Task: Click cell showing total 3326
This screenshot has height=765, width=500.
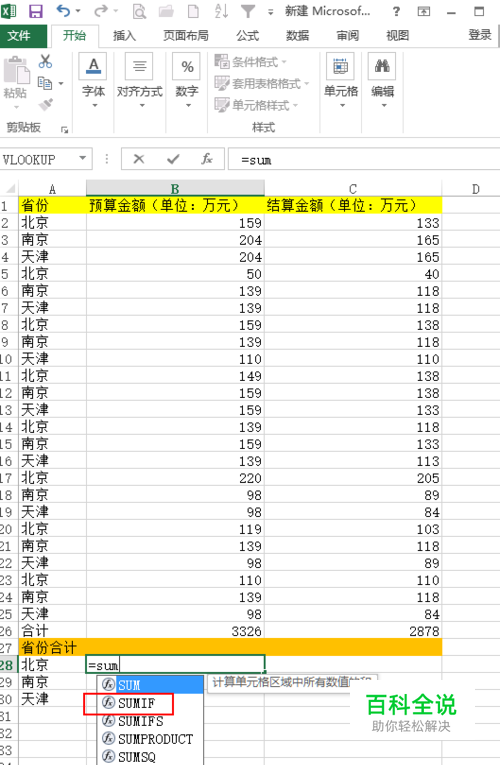Action: (x=175, y=630)
